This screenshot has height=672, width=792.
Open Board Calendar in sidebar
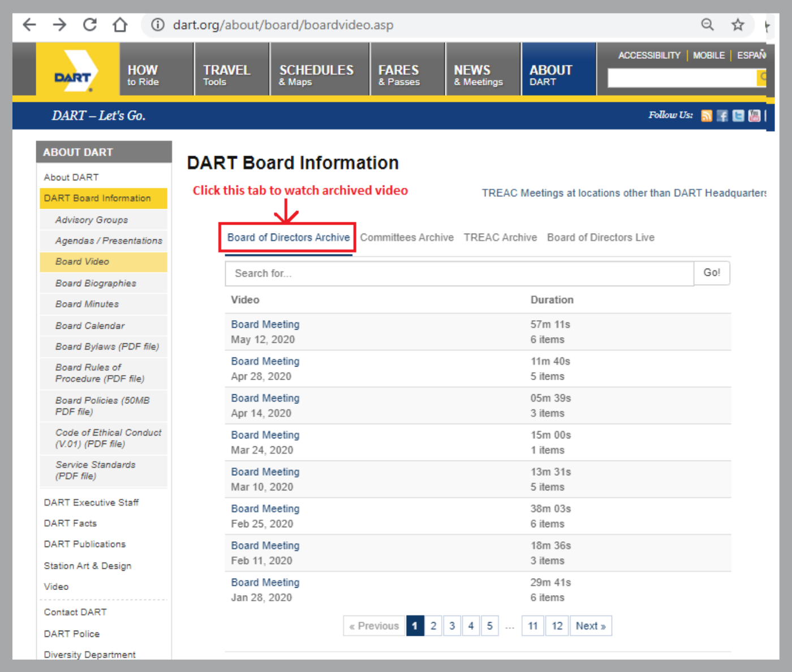tap(90, 326)
